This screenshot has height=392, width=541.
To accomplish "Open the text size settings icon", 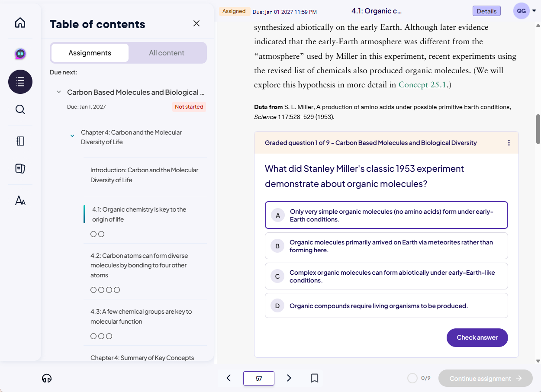I will click(20, 201).
